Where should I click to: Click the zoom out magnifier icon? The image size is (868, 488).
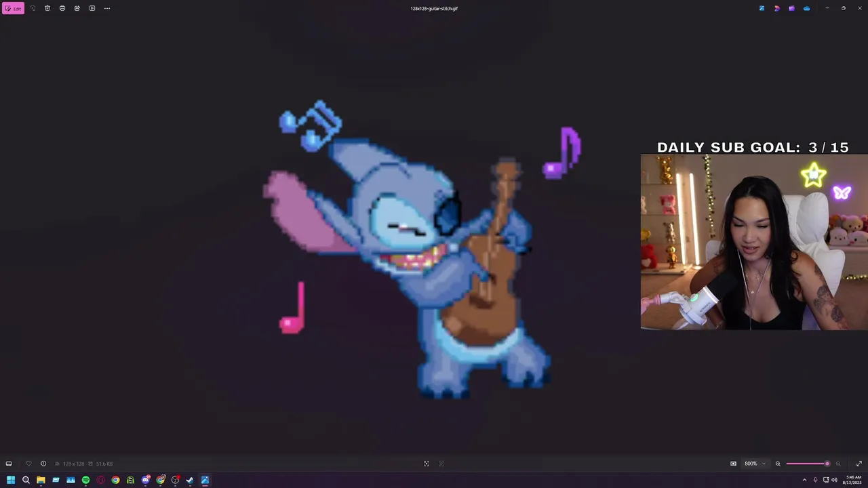pyautogui.click(x=778, y=464)
